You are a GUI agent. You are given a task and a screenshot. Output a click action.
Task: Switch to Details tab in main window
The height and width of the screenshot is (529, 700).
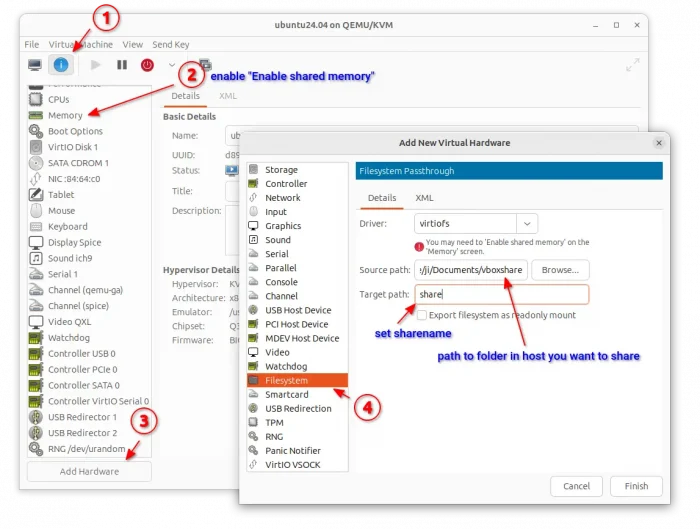(185, 96)
